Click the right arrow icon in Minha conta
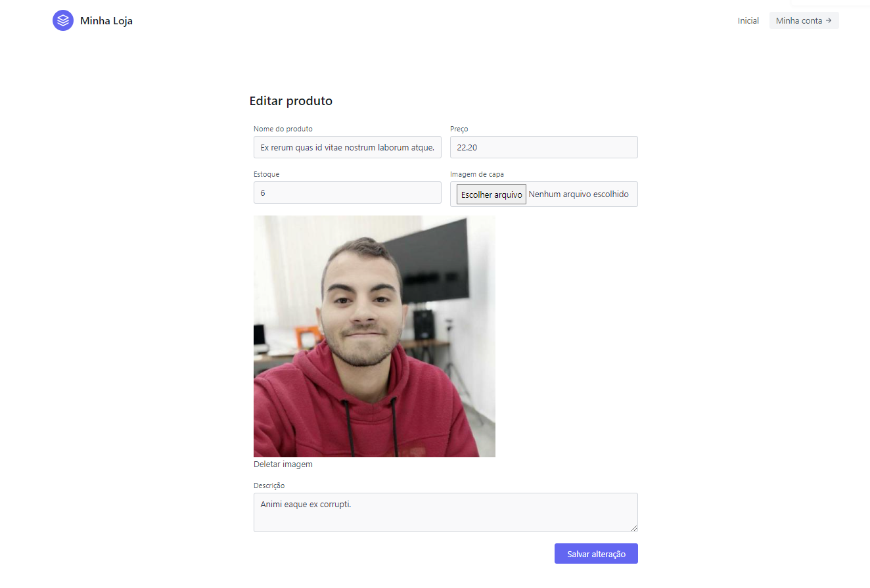 (829, 20)
